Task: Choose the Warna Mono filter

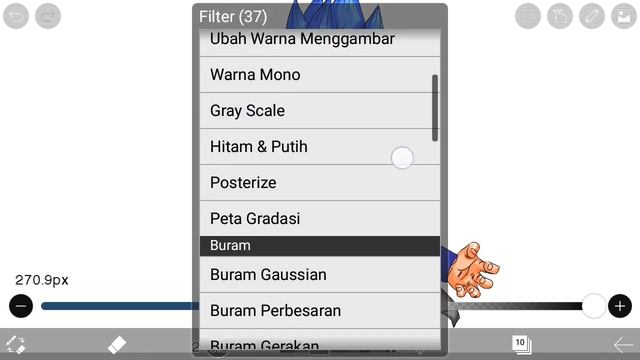Action: point(320,75)
